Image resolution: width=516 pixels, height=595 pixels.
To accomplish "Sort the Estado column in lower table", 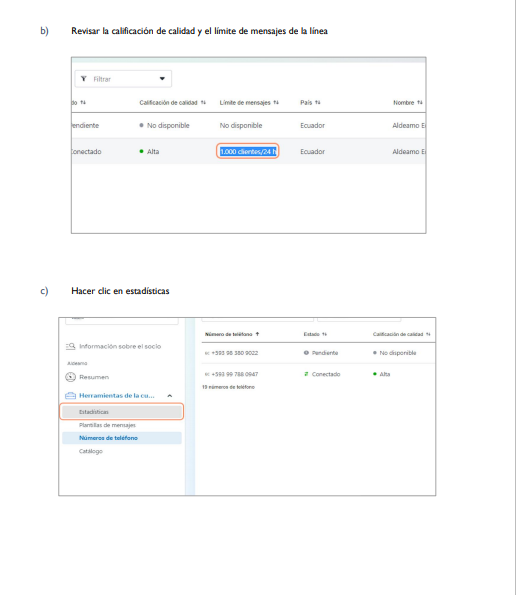I will (x=324, y=334).
